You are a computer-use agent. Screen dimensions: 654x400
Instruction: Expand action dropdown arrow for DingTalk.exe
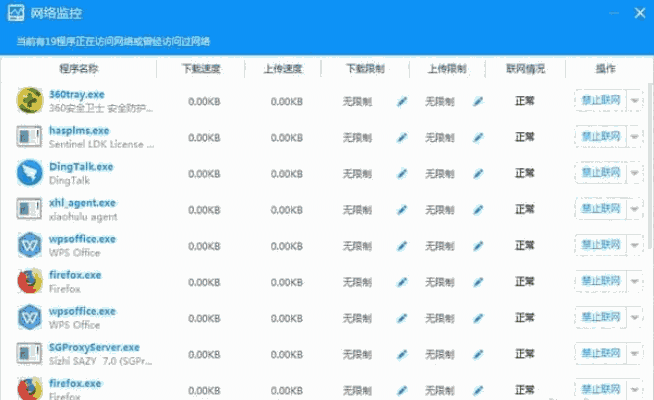point(634,173)
